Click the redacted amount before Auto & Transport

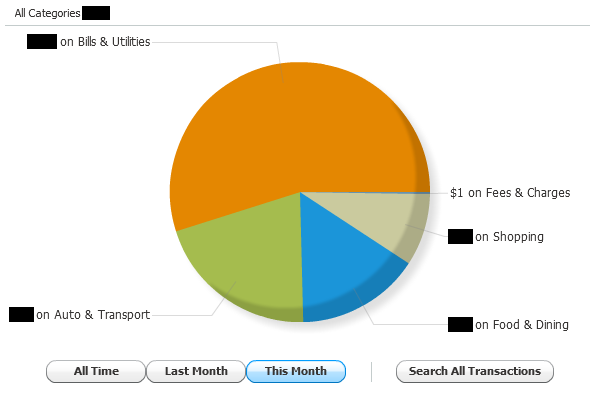(21, 314)
